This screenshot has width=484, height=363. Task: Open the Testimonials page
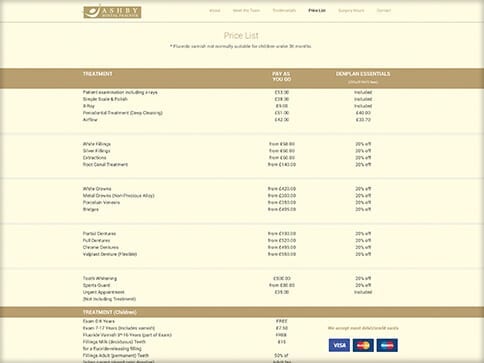pos(284,11)
